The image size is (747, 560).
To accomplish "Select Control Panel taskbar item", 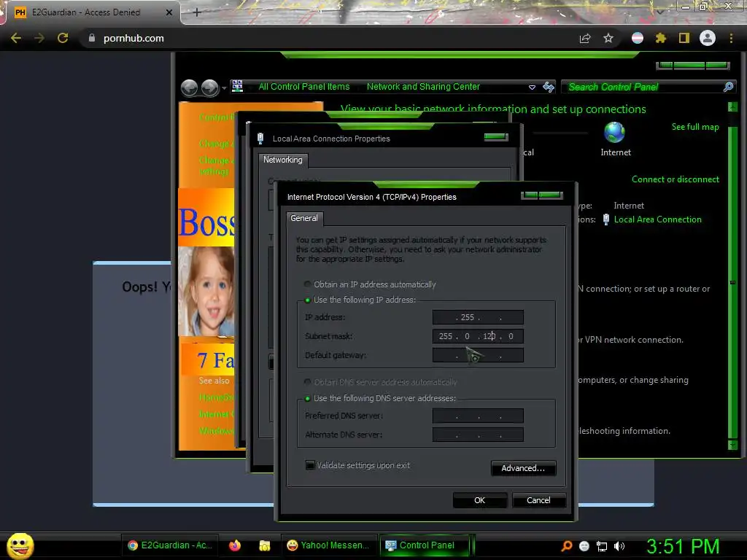I will pos(424,545).
